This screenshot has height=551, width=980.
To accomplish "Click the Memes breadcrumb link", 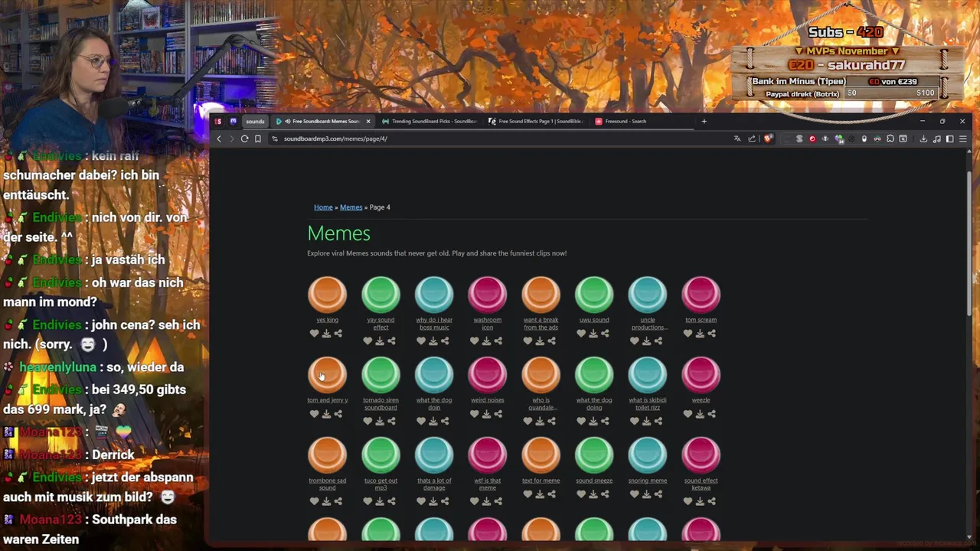I will click(x=351, y=207).
